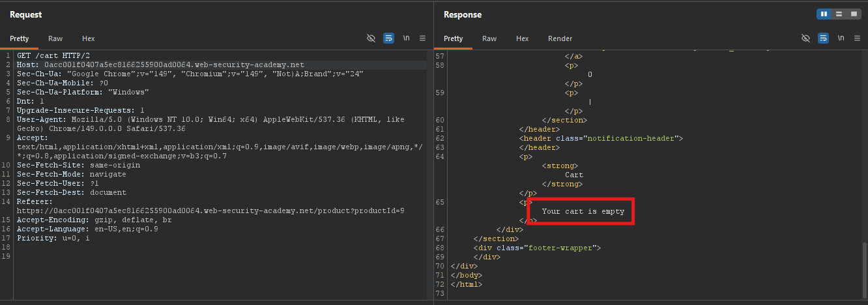Image resolution: width=868 pixels, height=305 pixels.
Task: Select side-by-side split layout icon
Action: tap(824, 14)
